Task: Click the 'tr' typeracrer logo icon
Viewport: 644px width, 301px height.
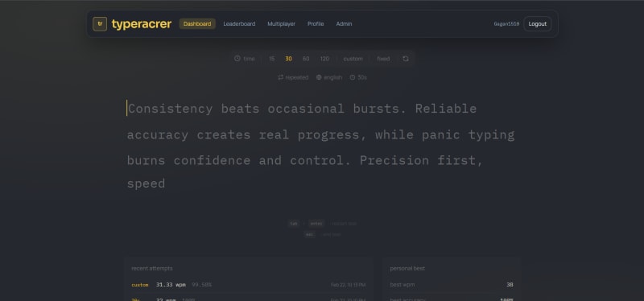Action: pos(100,24)
